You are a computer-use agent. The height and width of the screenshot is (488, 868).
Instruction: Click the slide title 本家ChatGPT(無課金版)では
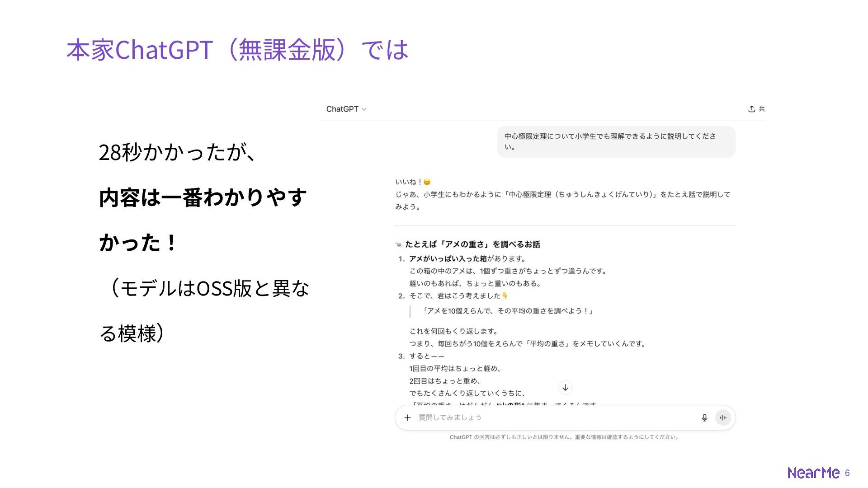pyautogui.click(x=237, y=50)
